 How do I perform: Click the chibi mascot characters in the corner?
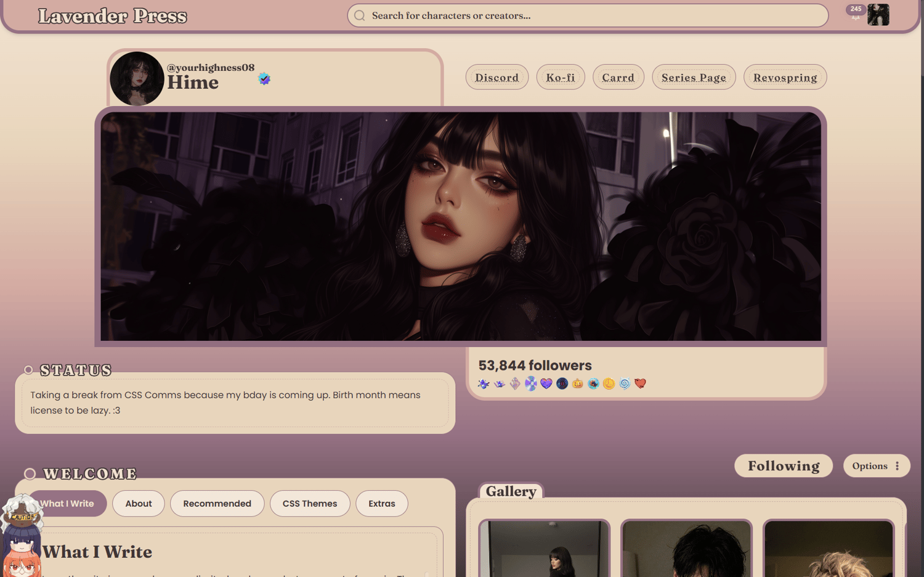(x=22, y=535)
